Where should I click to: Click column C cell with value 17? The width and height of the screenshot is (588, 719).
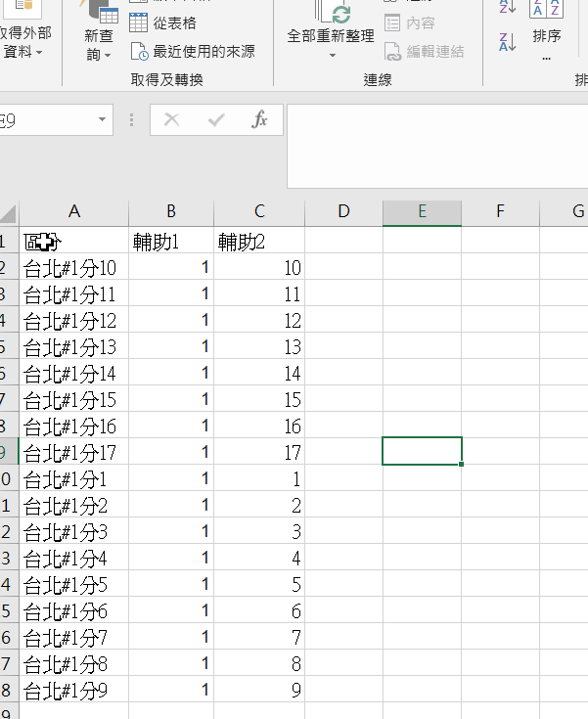tap(259, 452)
